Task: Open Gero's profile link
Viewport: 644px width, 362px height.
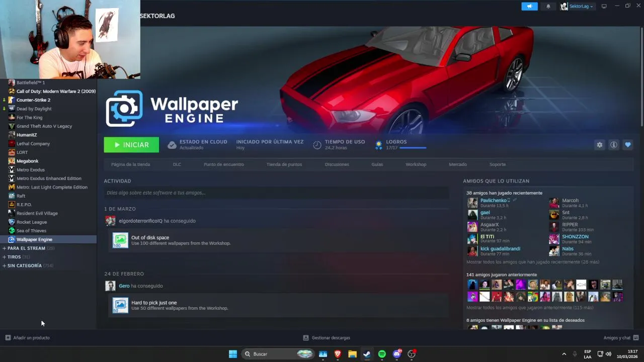Action: click(124, 286)
